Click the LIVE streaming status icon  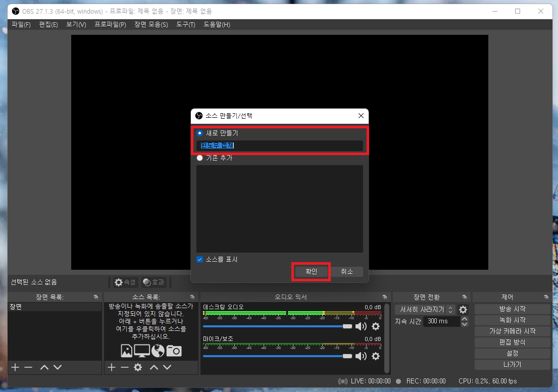(x=343, y=381)
